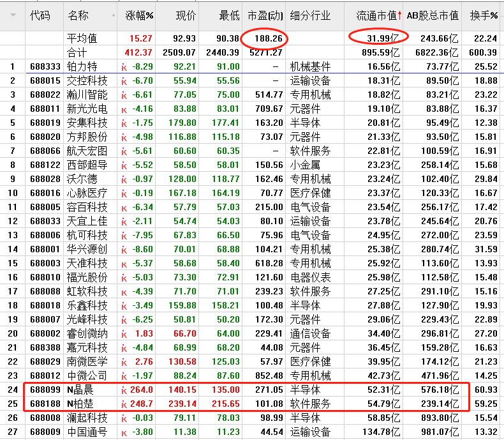The height and width of the screenshot is (440, 504).
Task: Select stock name 西部超导
Action: click(x=87, y=165)
